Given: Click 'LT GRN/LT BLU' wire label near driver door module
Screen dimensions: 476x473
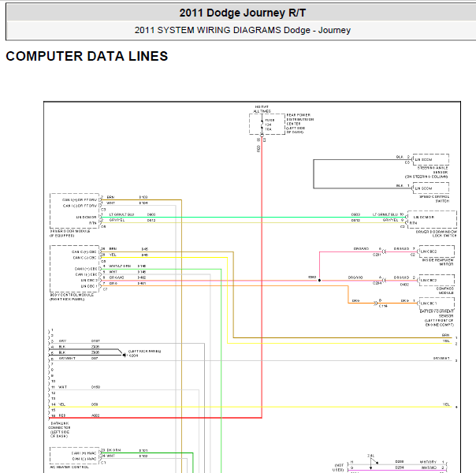Looking at the screenshot, I should pyautogui.click(x=121, y=214).
